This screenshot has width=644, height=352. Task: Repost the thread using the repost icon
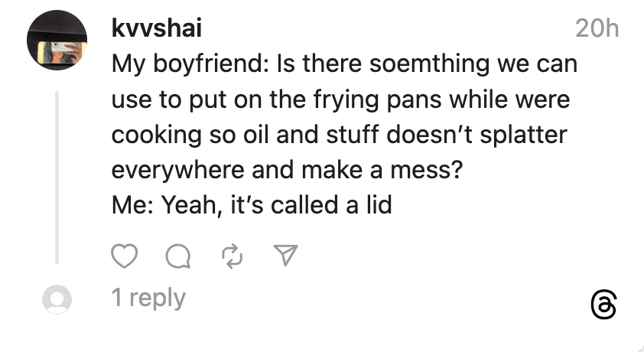pyautogui.click(x=231, y=257)
